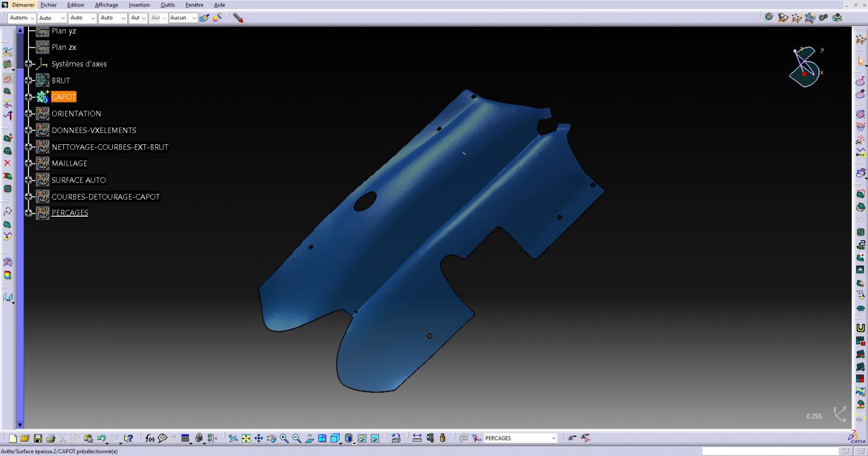
Task: Click the 3D compass in the viewport
Action: pos(805,67)
